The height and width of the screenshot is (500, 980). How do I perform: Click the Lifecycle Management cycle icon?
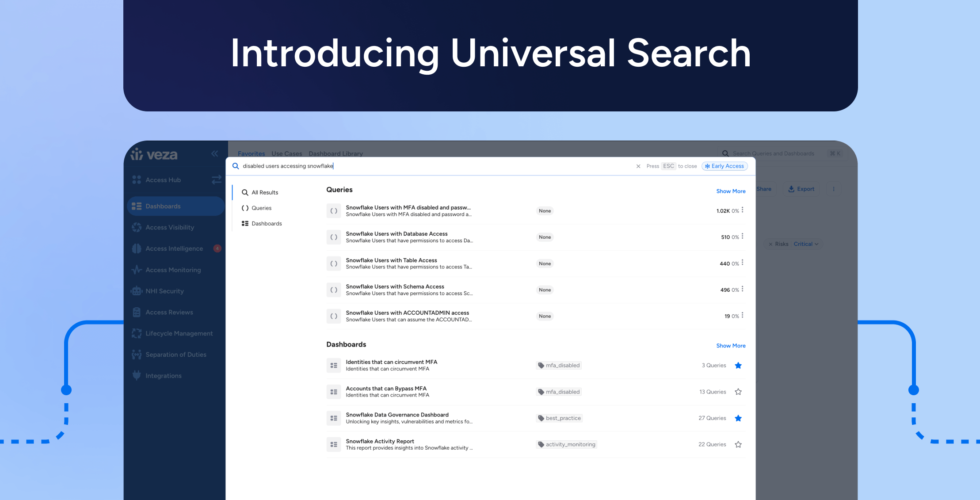pos(137,333)
